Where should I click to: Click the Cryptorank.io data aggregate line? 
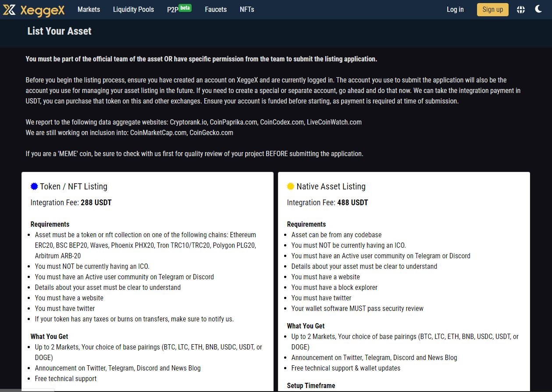[193, 122]
